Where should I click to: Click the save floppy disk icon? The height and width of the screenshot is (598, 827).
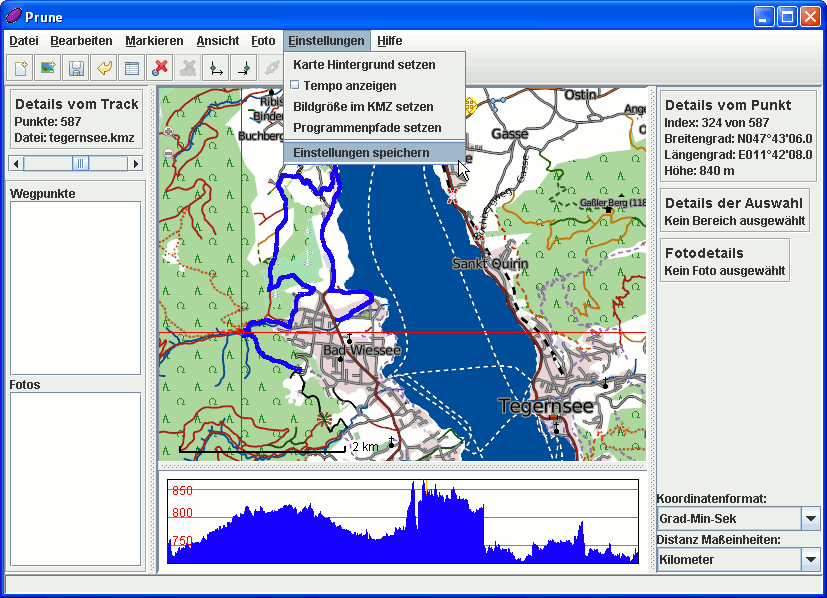(75, 68)
